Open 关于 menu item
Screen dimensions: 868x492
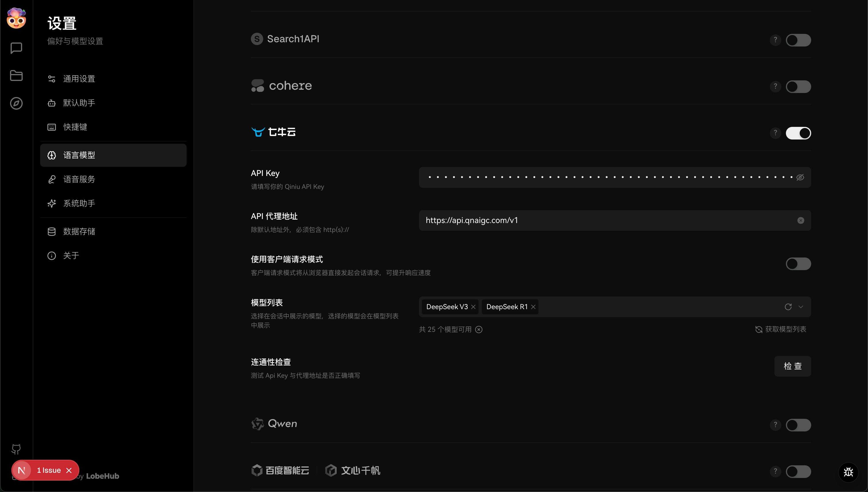click(x=113, y=255)
